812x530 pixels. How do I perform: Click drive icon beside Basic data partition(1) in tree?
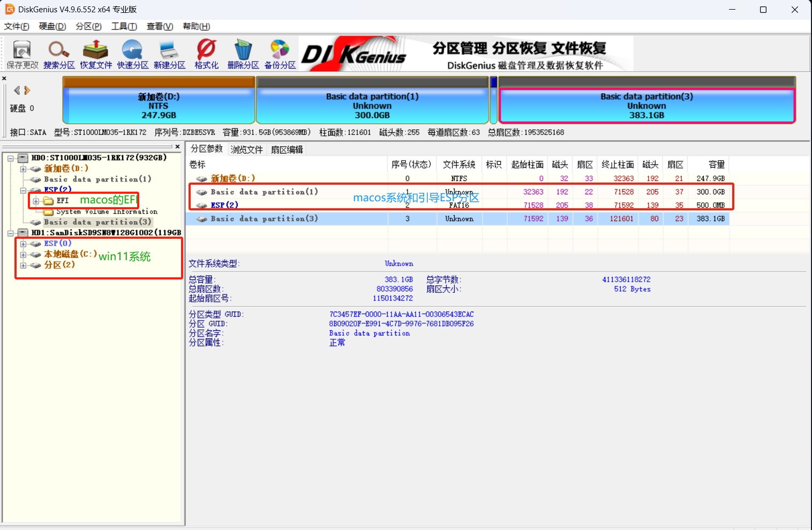(x=35, y=179)
